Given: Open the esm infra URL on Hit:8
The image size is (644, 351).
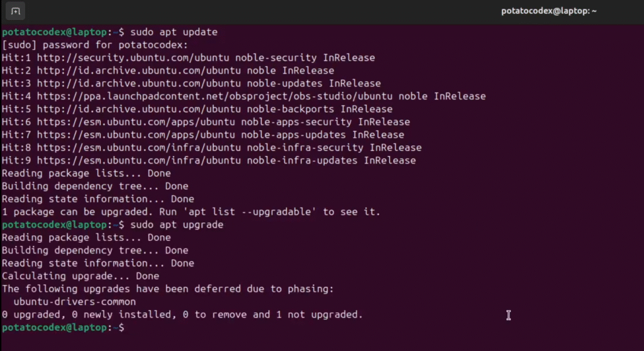Looking at the screenshot, I should tap(139, 147).
